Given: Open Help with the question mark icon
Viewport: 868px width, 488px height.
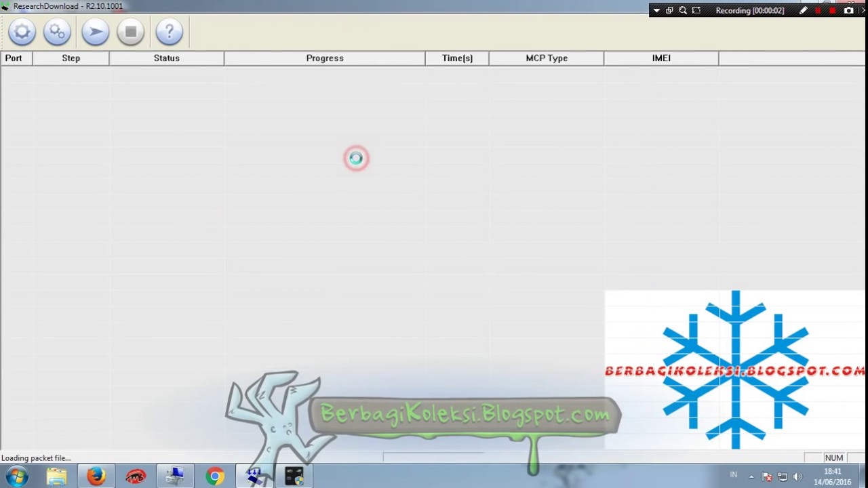Looking at the screenshot, I should coord(169,32).
